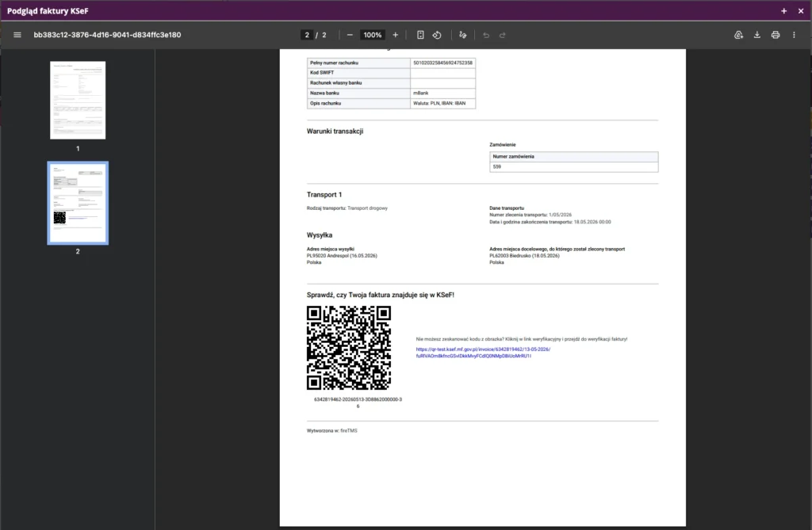Click the 100% zoom level field
812x530 pixels.
(373, 35)
